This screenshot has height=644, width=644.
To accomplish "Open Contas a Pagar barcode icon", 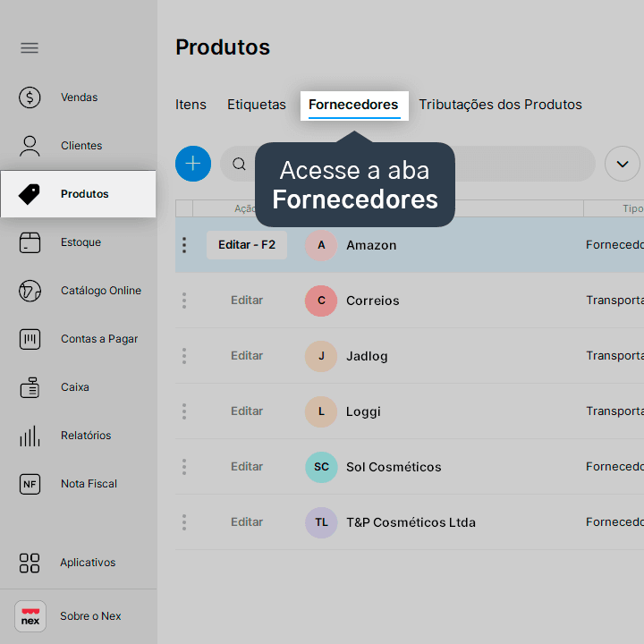I will (x=30, y=339).
